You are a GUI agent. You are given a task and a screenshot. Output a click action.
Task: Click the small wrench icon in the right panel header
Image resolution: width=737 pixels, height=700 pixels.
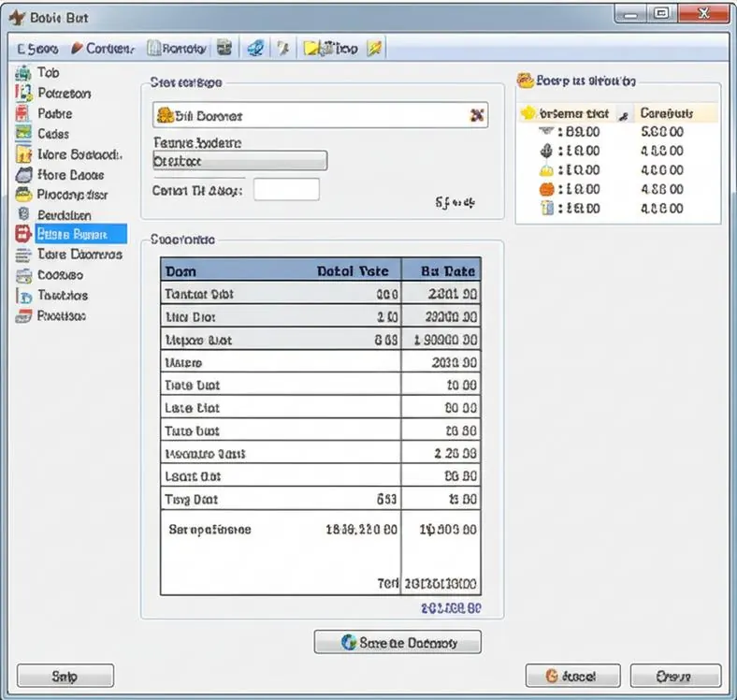[x=624, y=116]
